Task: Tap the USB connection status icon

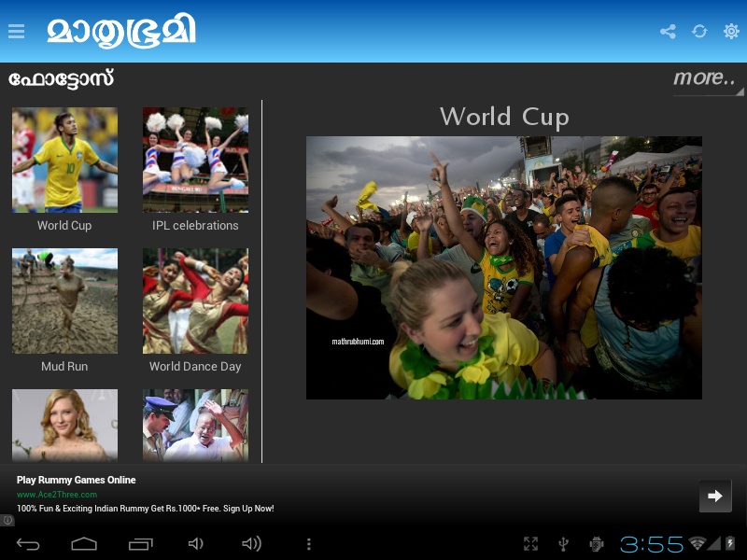Action: coord(564,544)
